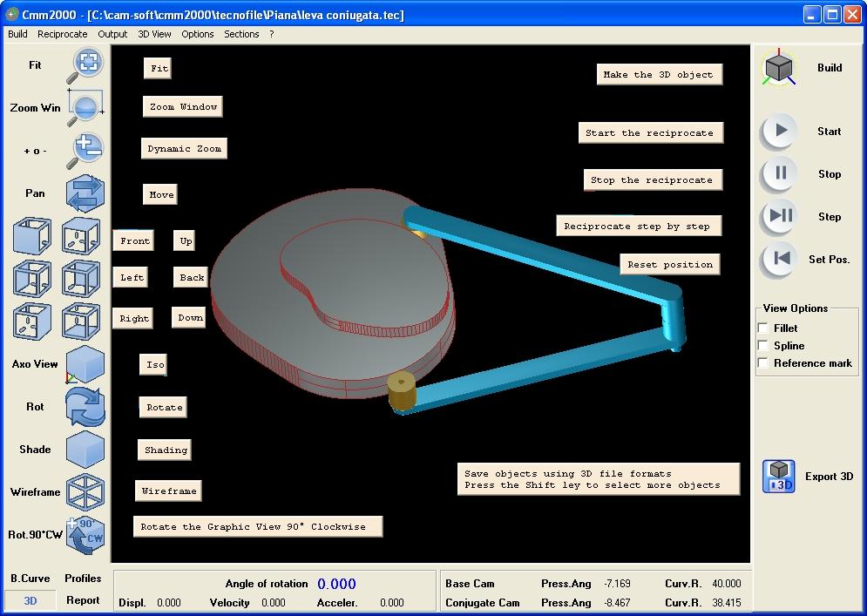Open the Options menu
Screen dimensions: 867x616
click(x=198, y=34)
